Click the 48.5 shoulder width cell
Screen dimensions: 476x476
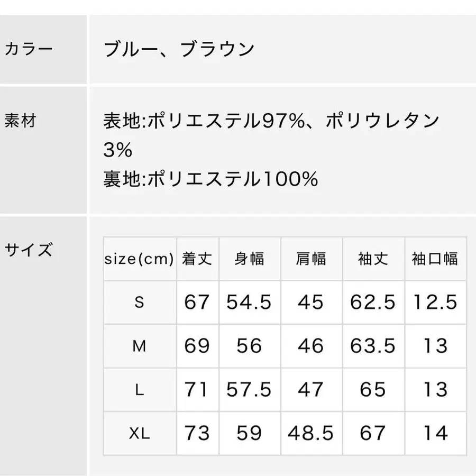click(311, 434)
